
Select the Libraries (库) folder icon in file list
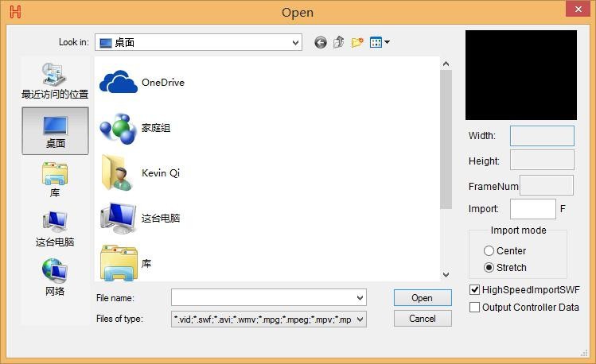119,262
